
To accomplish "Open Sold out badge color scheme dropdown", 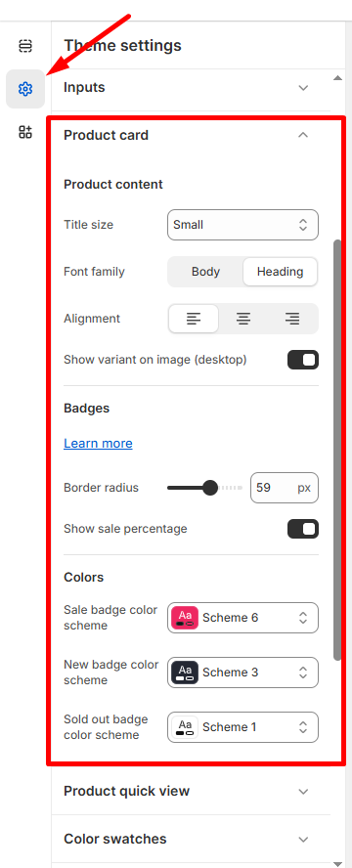I will click(x=242, y=727).
